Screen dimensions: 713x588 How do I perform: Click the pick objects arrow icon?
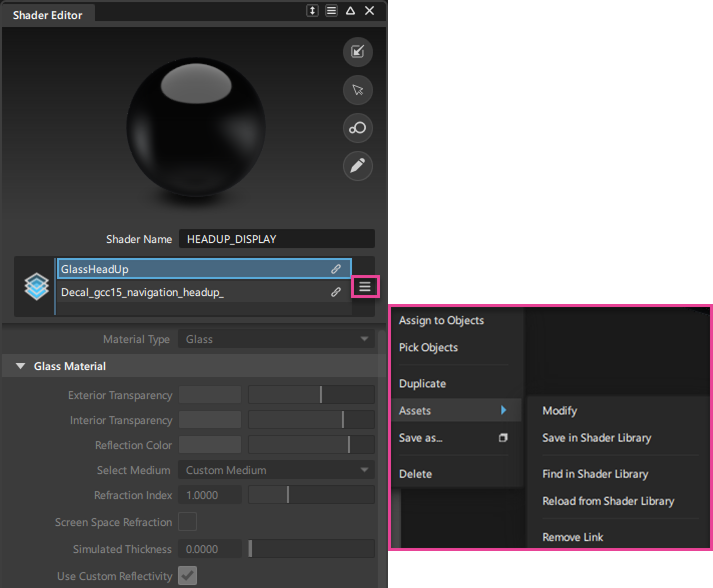(358, 90)
